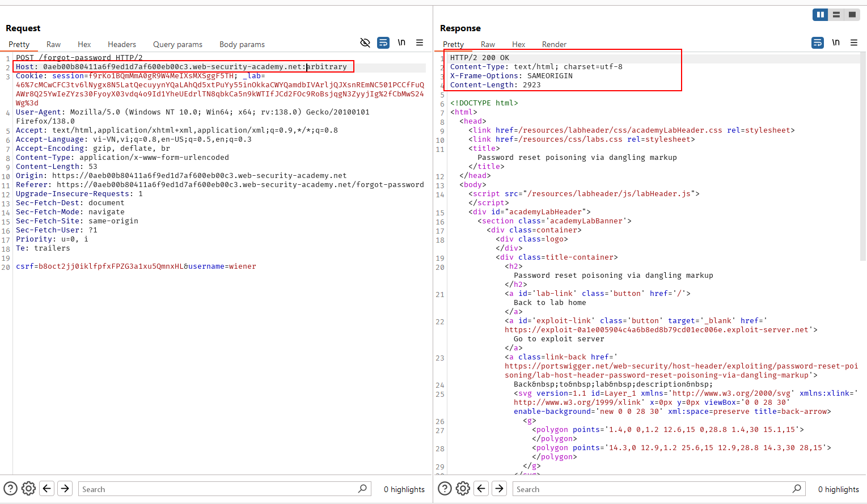Click the POST /forgot-password request line
This screenshot has height=504, width=867.
click(x=79, y=58)
